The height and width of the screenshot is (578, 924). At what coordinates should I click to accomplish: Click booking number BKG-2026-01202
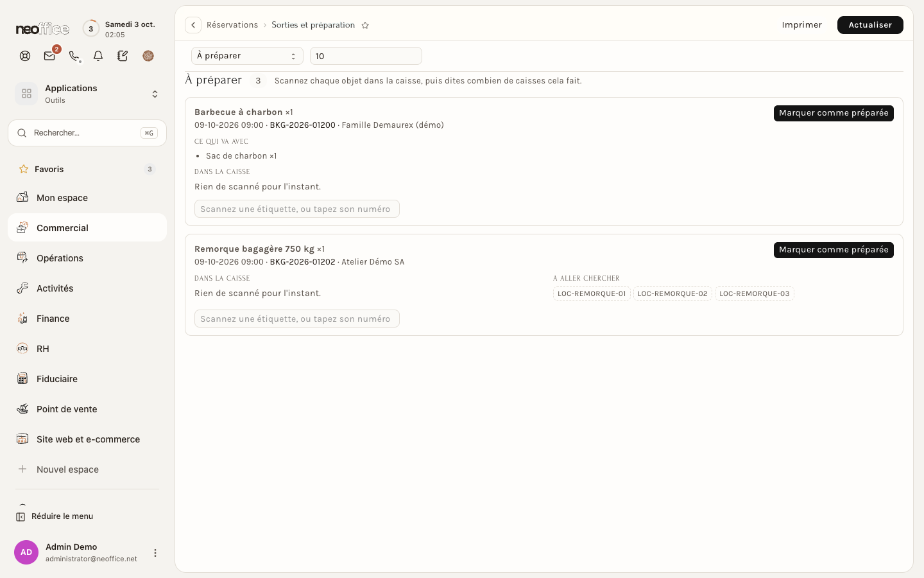point(302,262)
